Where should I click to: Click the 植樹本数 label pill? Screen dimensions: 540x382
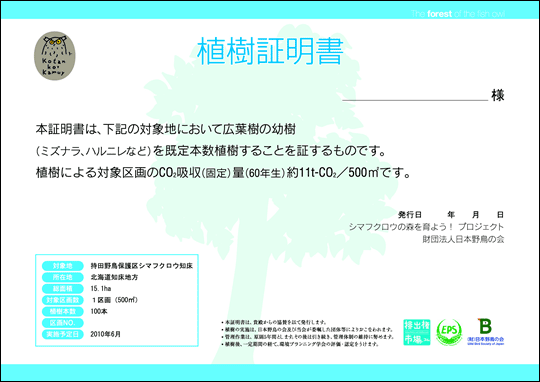[x=63, y=311]
